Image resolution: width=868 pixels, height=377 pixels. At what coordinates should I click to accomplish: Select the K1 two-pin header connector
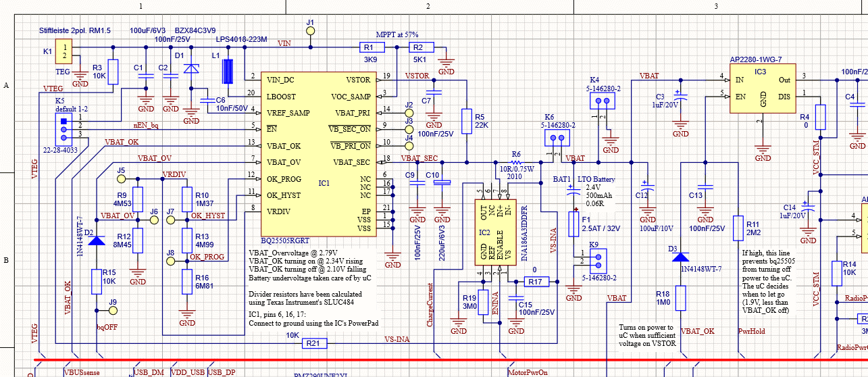(x=65, y=51)
